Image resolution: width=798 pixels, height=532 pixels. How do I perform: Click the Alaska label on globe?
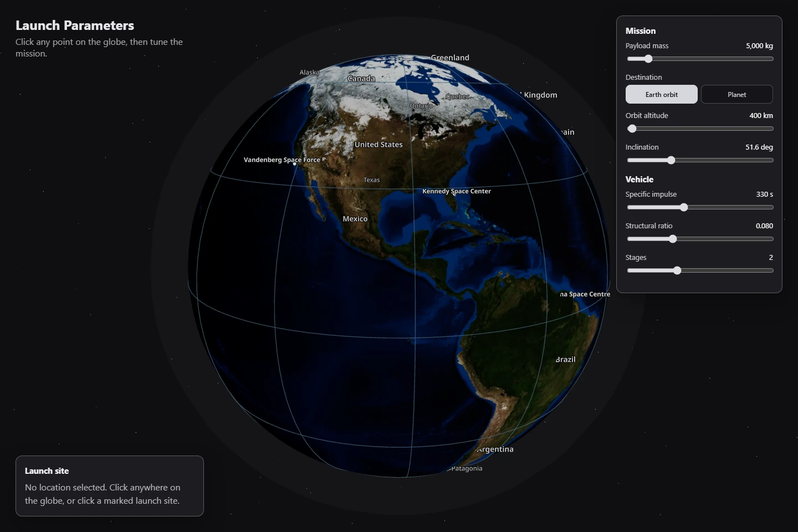309,73
